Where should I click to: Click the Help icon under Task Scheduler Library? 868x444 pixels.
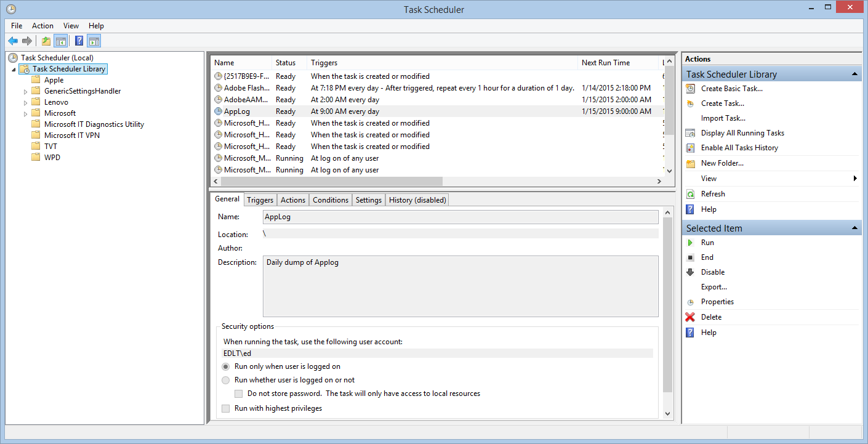click(690, 209)
